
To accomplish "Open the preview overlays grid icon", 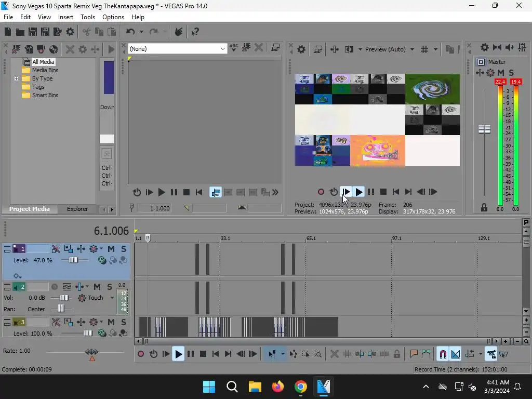I will (x=424, y=49).
